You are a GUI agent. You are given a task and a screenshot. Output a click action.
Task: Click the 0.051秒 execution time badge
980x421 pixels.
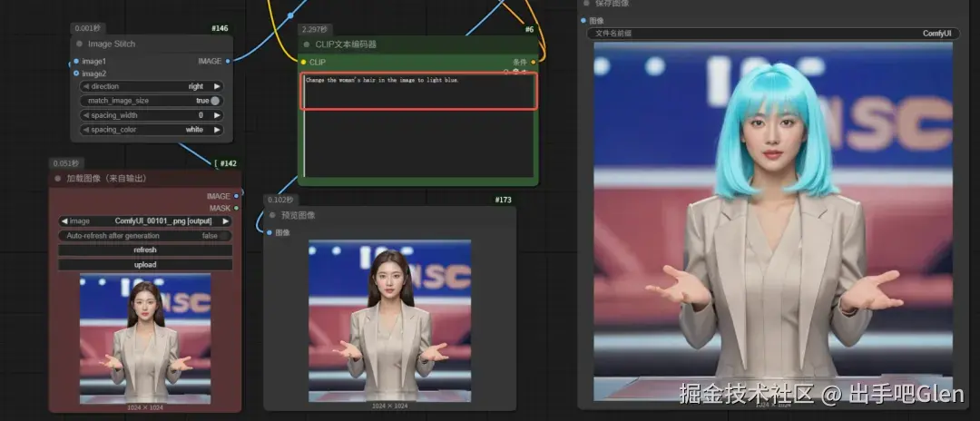point(66,163)
